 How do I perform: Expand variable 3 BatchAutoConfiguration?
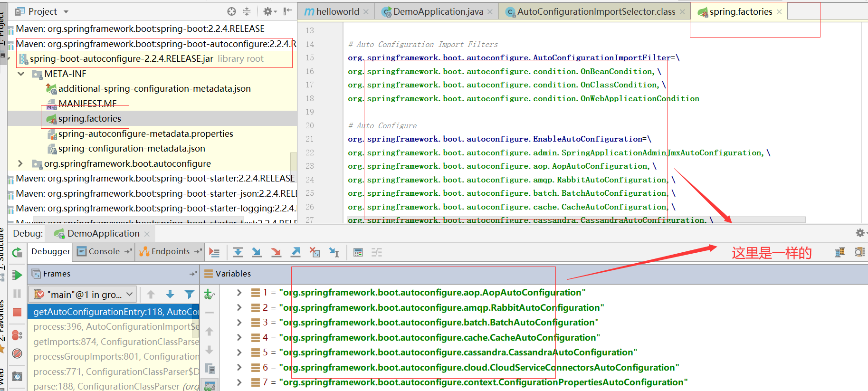(239, 323)
